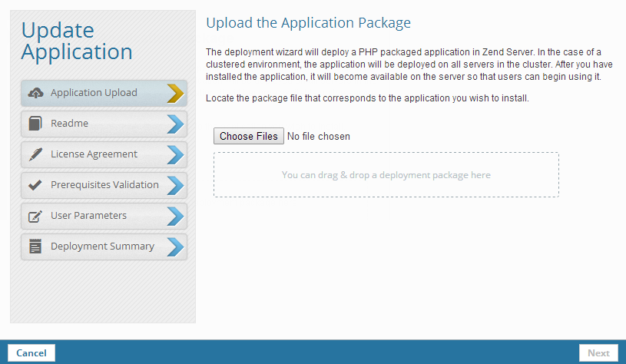This screenshot has width=626, height=364.
Task: Click the cloud upload icon in sidebar
Action: [x=35, y=93]
